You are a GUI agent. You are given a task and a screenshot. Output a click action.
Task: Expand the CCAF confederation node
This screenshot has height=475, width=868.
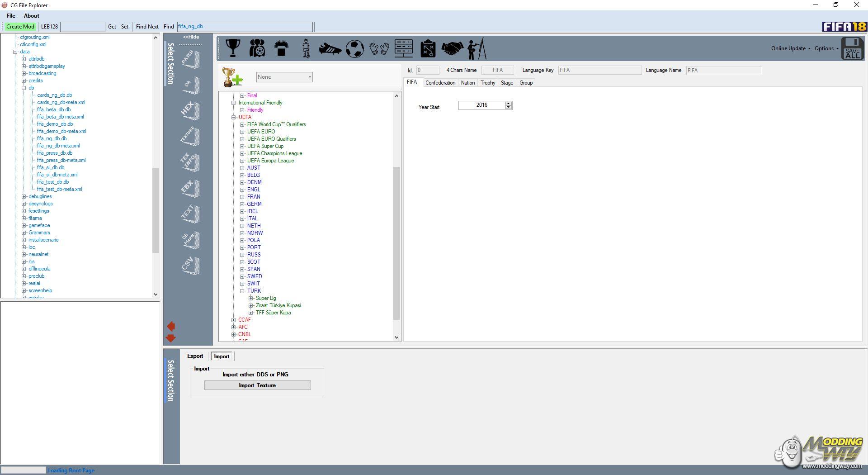pyautogui.click(x=234, y=320)
